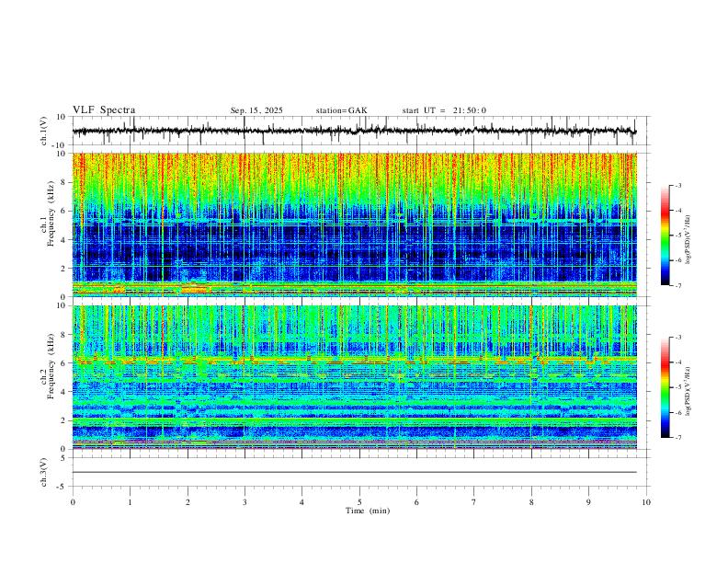Click the ch.1 voltage waveform trace
728x563 pixels.
(x=354, y=131)
